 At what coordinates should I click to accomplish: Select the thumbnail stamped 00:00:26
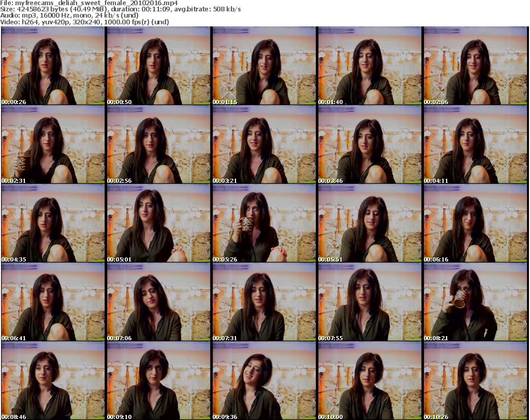click(53, 66)
